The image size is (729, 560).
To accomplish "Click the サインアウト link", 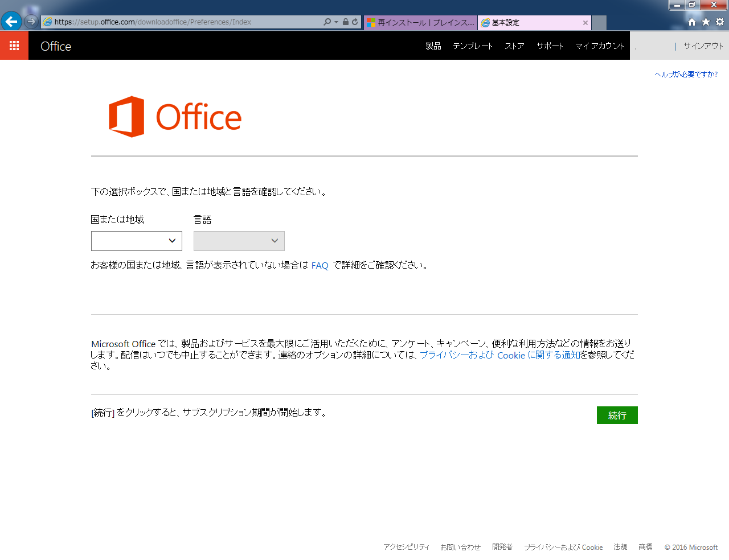I will (703, 46).
